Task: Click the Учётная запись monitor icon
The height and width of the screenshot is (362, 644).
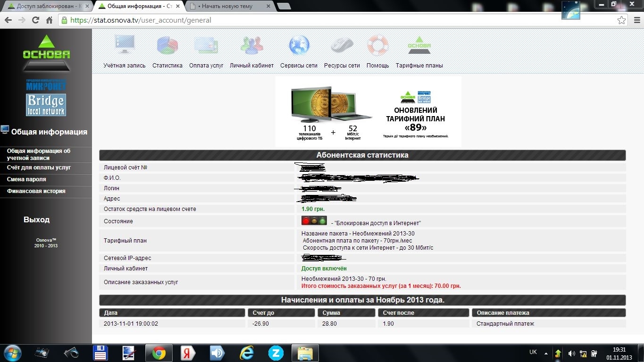Action: click(x=125, y=46)
